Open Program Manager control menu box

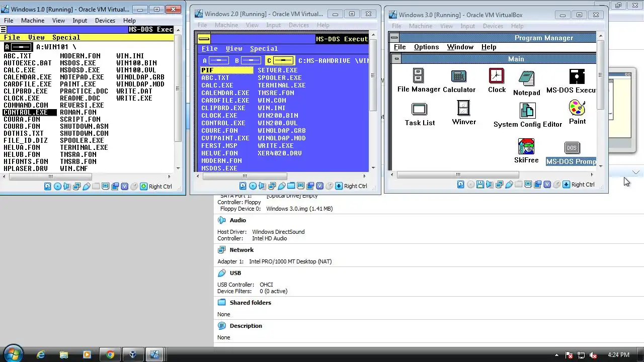(394, 38)
